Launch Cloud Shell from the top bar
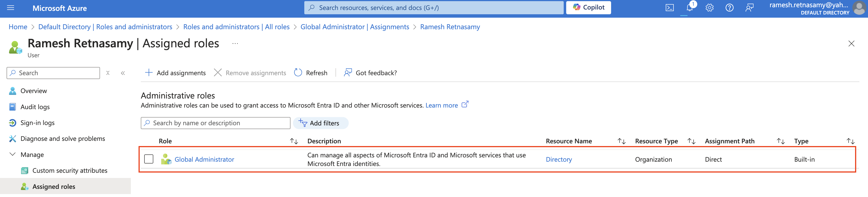This screenshot has height=197, width=868. [670, 8]
